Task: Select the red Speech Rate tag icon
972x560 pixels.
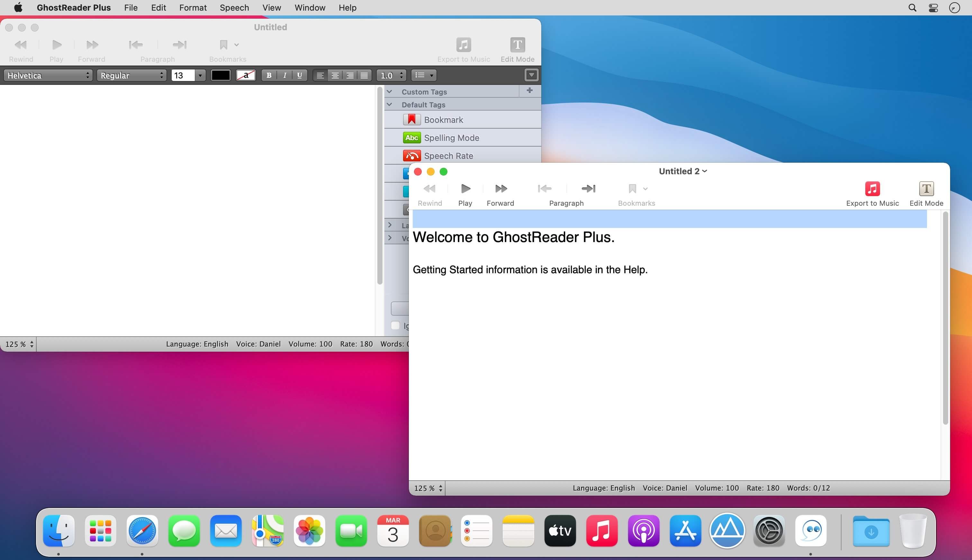Action: pos(412,156)
